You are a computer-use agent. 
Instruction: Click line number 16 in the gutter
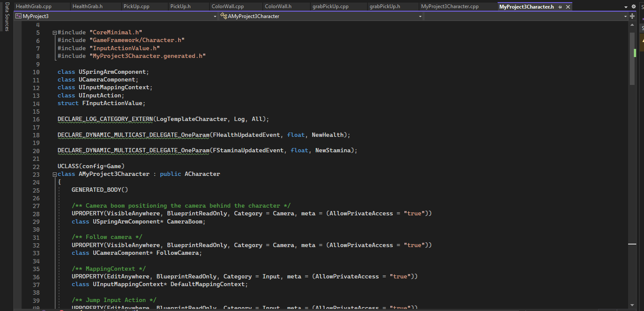coord(36,119)
